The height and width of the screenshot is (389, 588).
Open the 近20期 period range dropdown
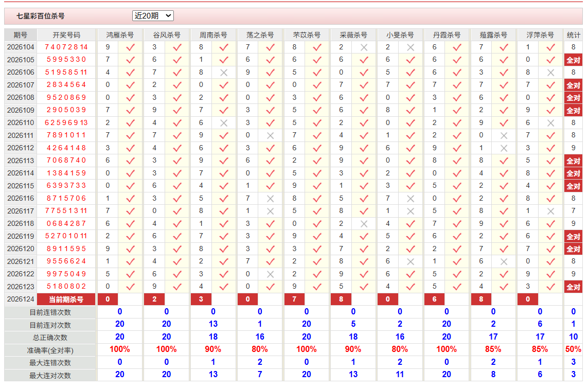[x=153, y=16]
